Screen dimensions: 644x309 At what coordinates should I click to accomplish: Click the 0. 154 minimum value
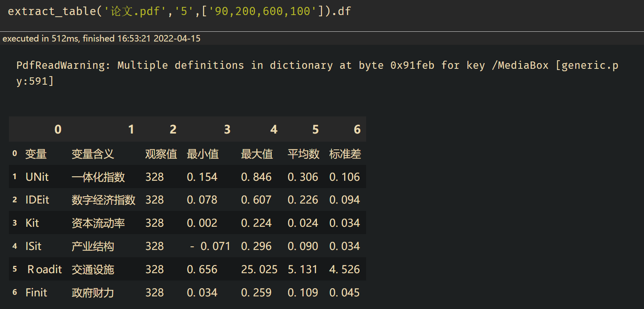tap(202, 177)
